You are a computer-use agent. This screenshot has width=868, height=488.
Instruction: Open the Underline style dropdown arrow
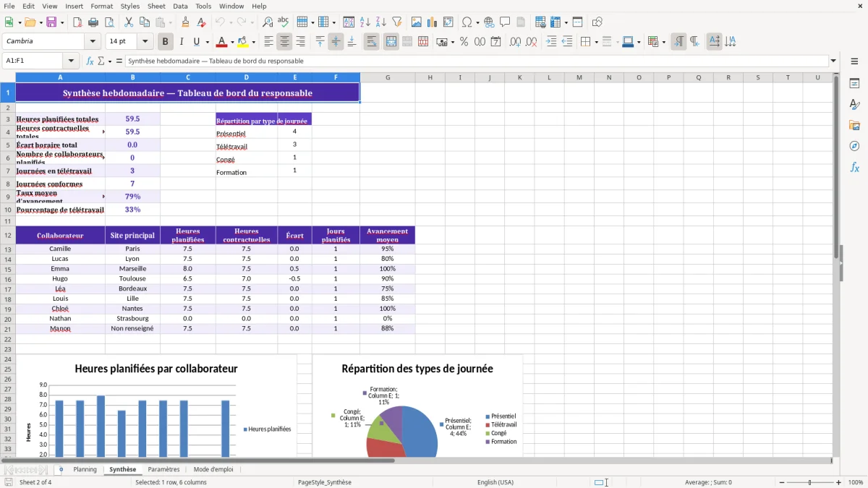(207, 42)
